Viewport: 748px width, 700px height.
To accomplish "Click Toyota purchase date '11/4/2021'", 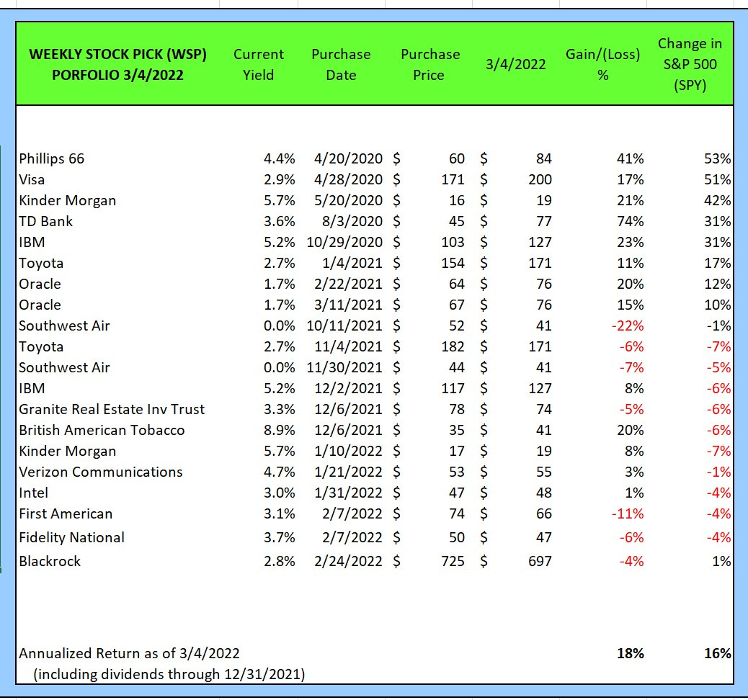I will coord(348,346).
